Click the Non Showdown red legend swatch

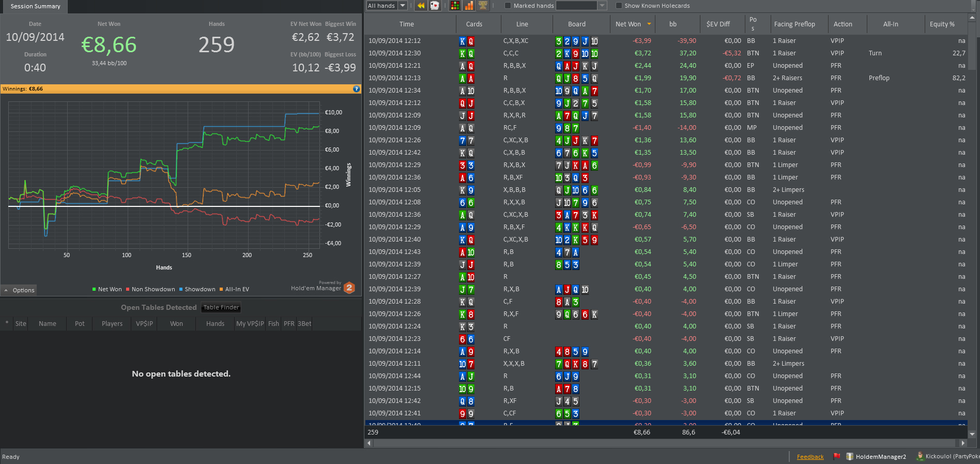pos(128,289)
